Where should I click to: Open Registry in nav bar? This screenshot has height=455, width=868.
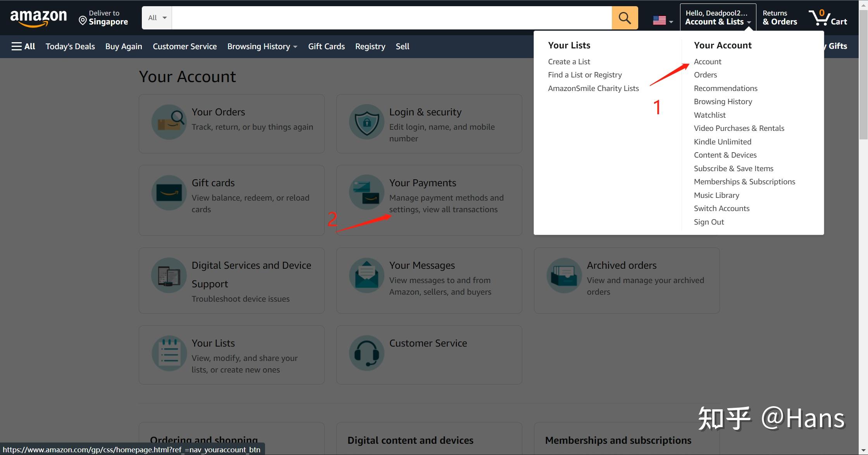pyautogui.click(x=370, y=46)
